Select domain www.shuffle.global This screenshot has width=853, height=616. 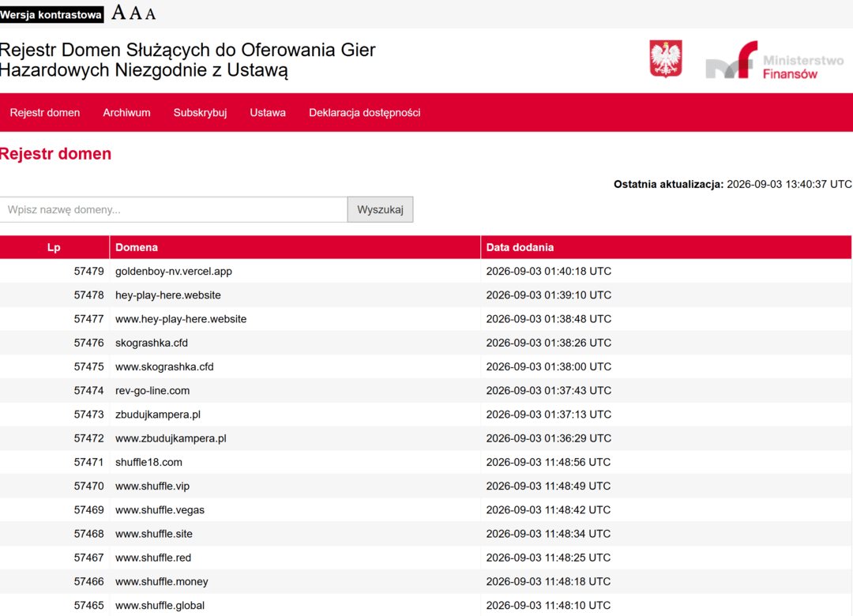point(160,607)
